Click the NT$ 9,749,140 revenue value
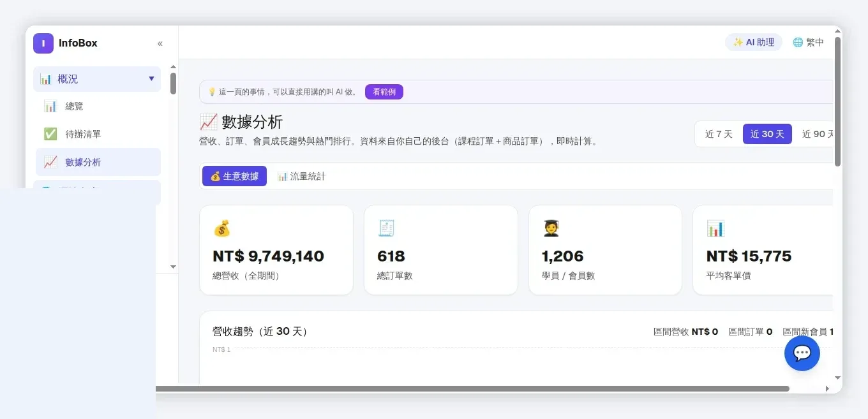Viewport: 868px width, 419px height. click(268, 256)
